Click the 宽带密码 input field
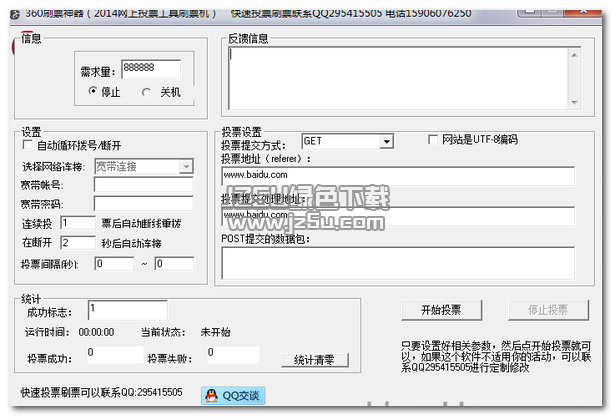This screenshot has width=613, height=417. click(x=143, y=204)
